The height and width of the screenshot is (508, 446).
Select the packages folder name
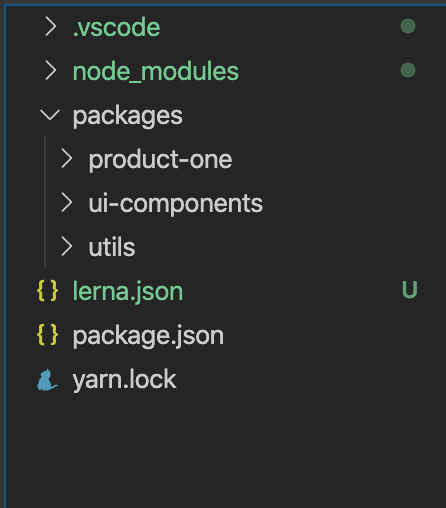click(x=128, y=116)
